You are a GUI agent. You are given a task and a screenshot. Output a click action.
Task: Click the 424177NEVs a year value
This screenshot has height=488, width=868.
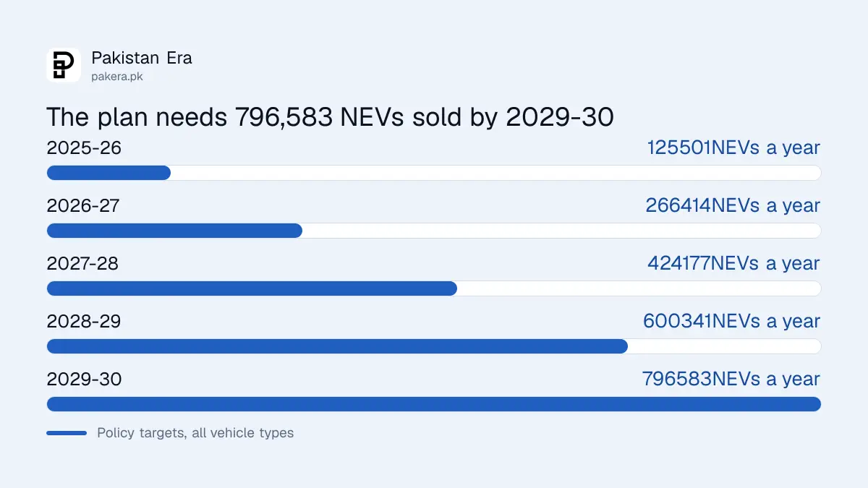click(x=733, y=264)
